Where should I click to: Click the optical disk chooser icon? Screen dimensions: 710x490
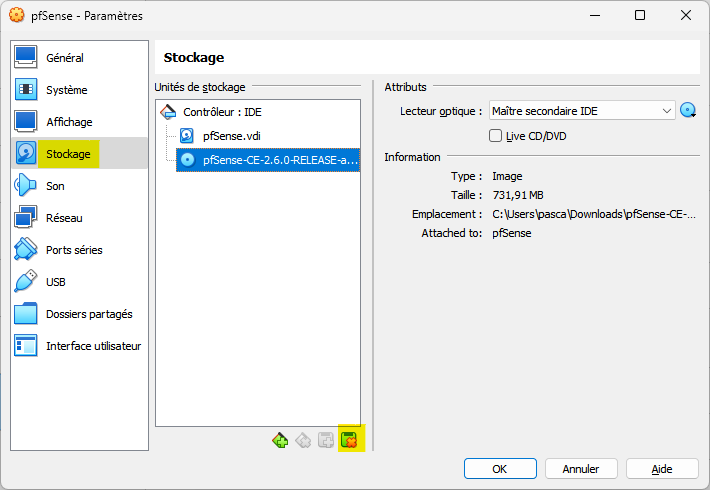click(688, 110)
